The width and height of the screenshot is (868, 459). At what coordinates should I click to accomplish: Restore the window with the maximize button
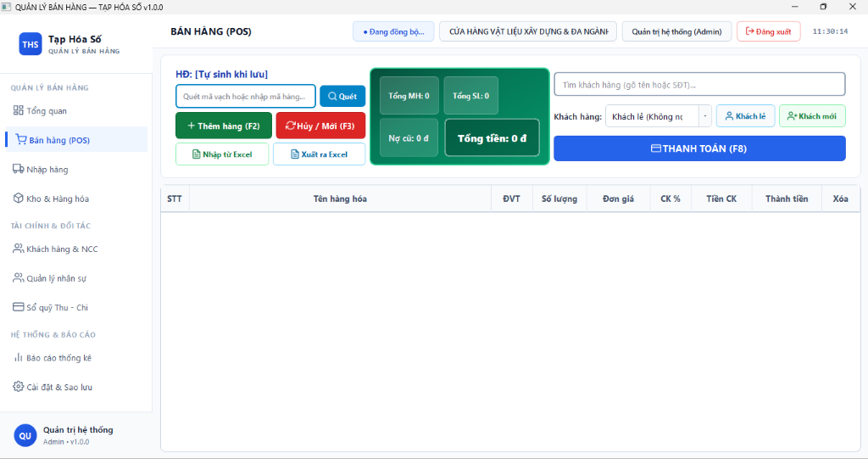[823, 7]
